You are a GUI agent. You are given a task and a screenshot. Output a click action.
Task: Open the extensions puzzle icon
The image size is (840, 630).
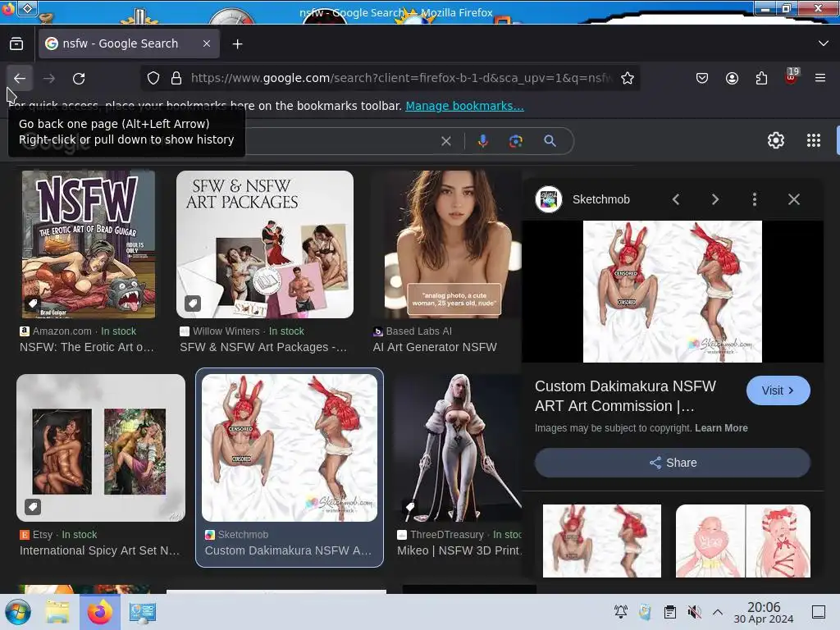click(761, 78)
